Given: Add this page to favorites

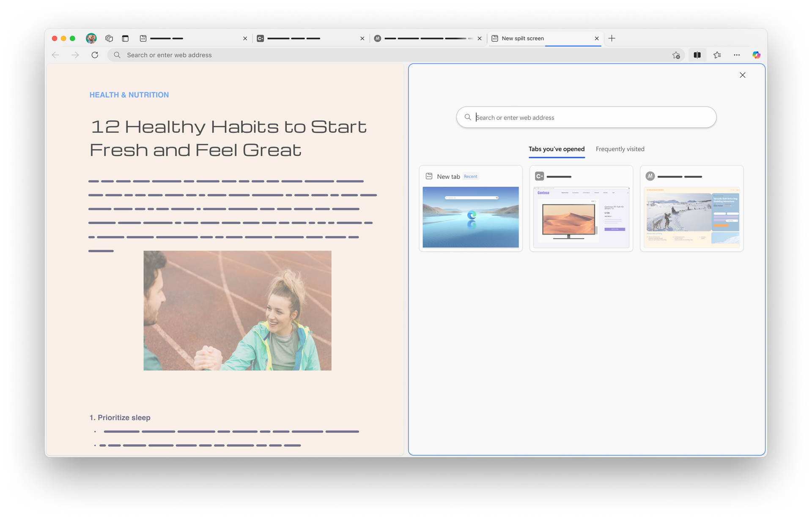Looking at the screenshot, I should (x=676, y=55).
